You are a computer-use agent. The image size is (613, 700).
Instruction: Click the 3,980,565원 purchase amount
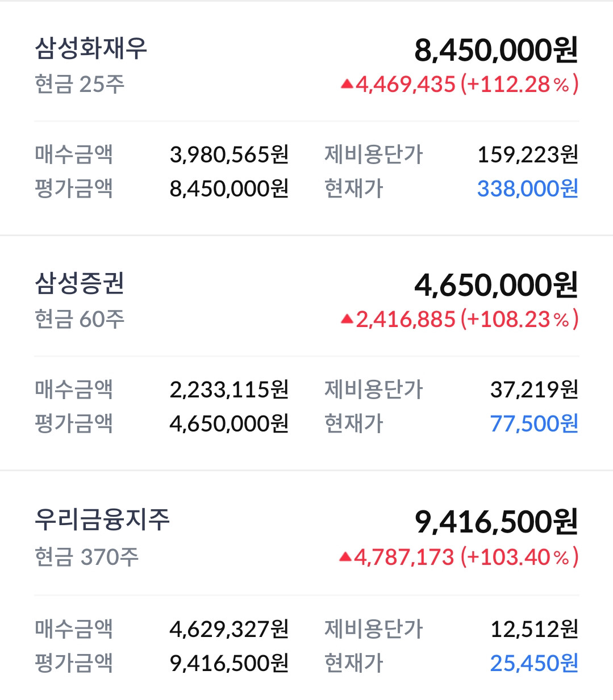(x=229, y=154)
